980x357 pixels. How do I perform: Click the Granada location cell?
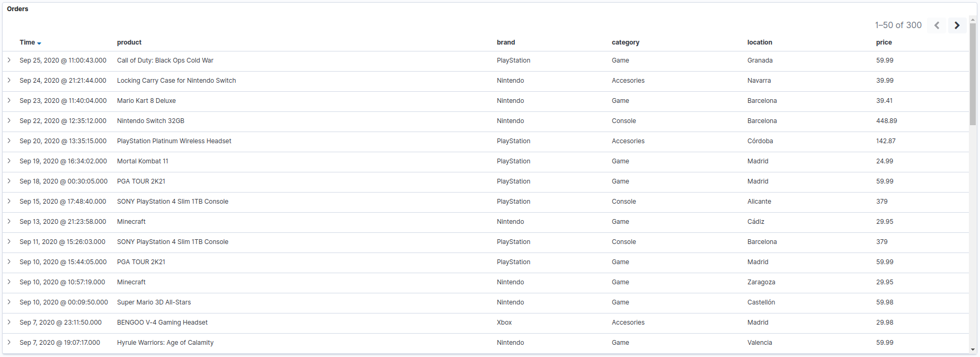pos(760,60)
